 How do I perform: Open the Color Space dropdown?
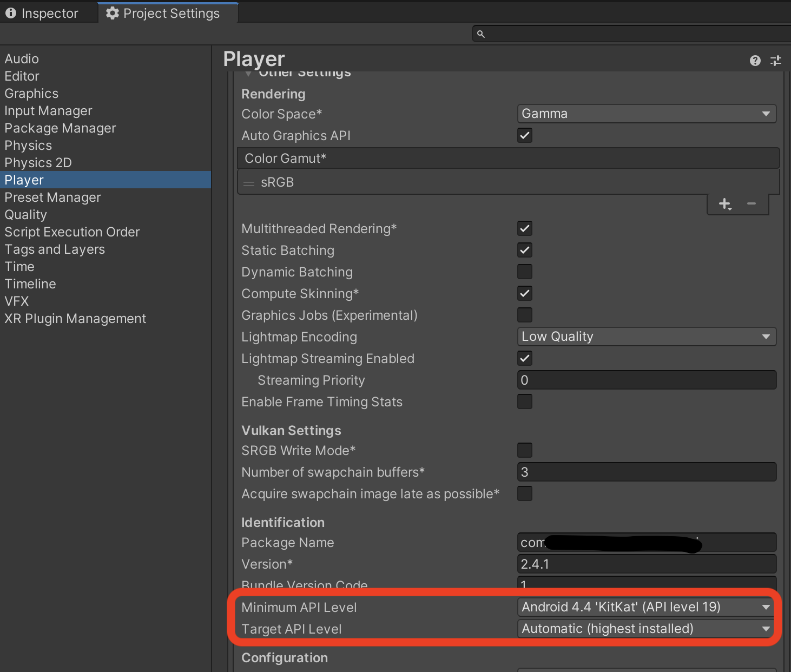pos(647,114)
